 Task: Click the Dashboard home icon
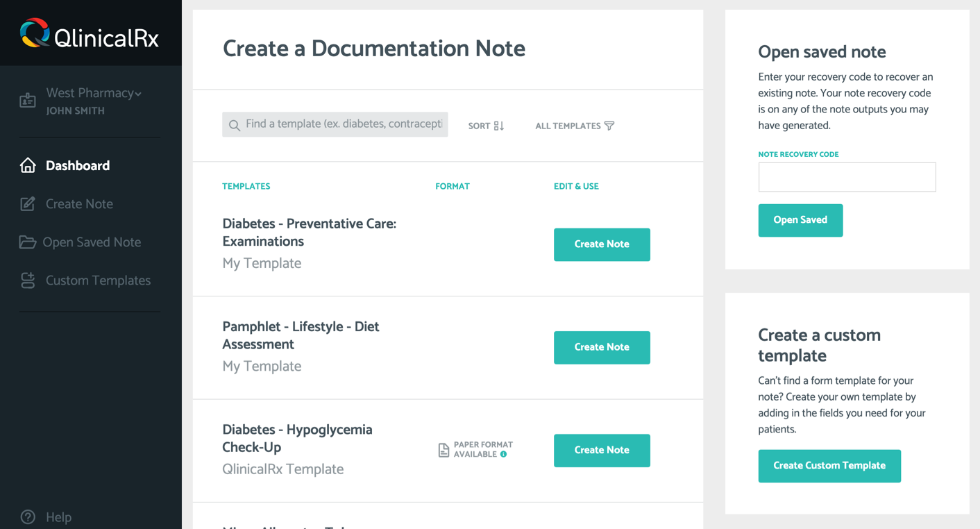28,165
